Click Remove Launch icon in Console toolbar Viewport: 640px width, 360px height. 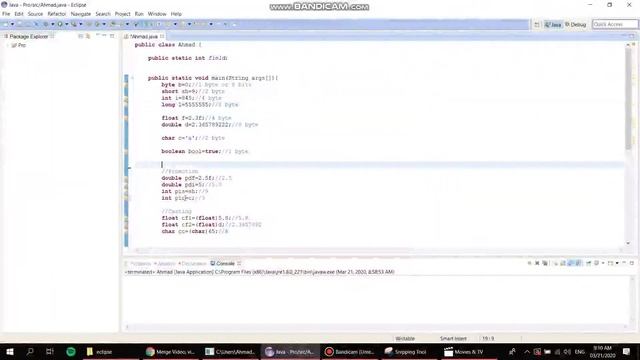pos(537,263)
